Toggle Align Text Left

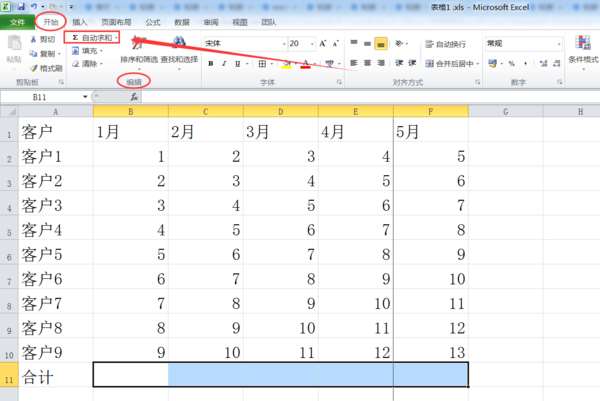click(x=354, y=63)
